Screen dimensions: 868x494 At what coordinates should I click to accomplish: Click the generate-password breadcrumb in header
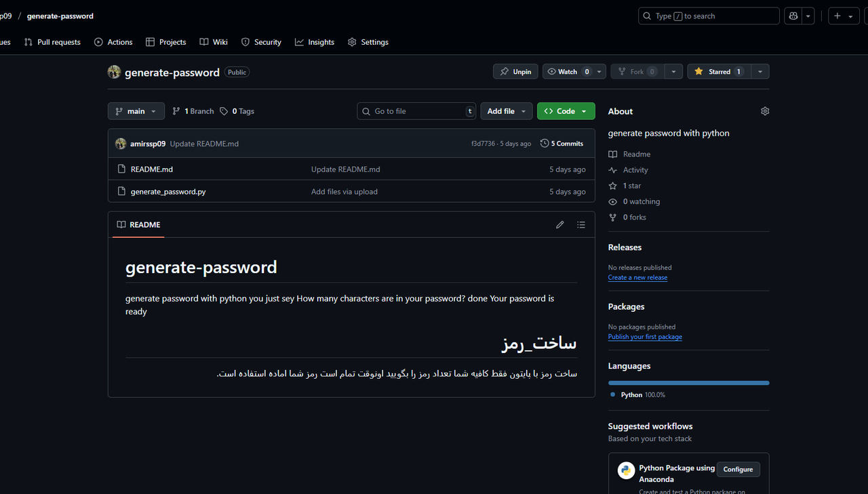tap(60, 16)
